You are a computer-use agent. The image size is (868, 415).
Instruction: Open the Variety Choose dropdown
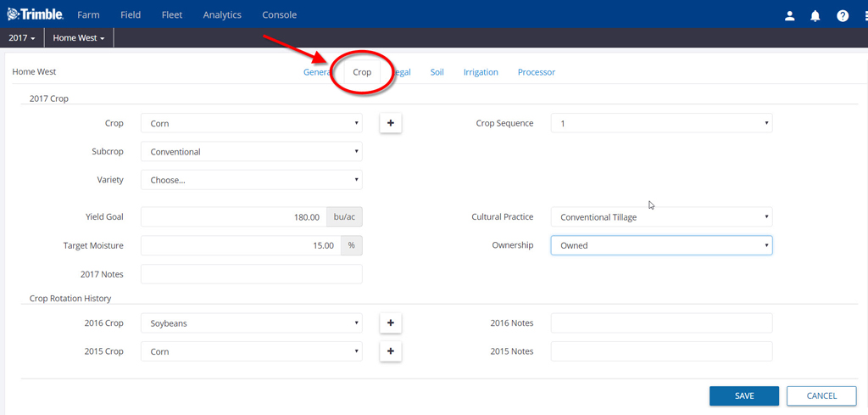252,180
